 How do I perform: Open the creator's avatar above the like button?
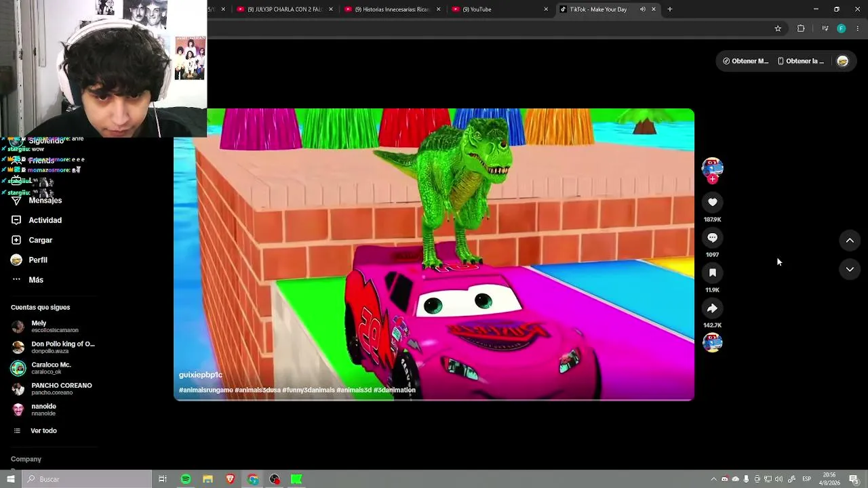coord(712,167)
